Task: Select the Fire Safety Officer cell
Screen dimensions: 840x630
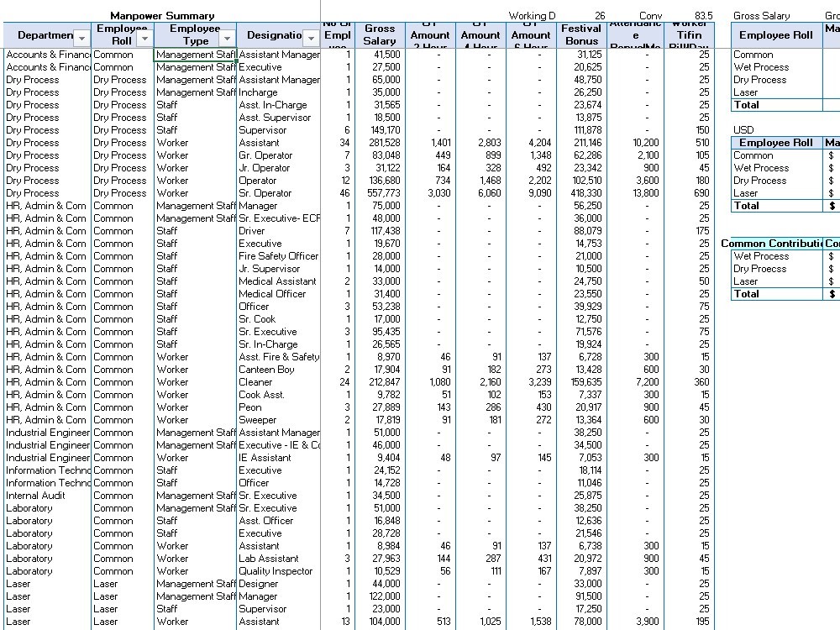Action: (279, 256)
